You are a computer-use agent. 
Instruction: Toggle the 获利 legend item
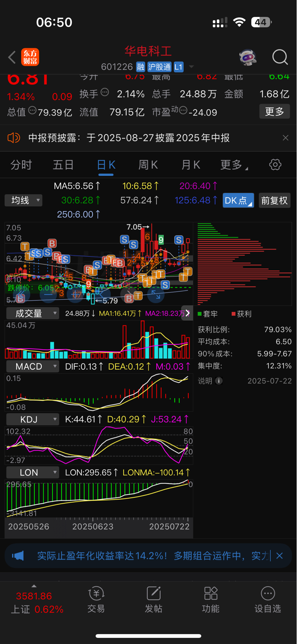pos(241,314)
